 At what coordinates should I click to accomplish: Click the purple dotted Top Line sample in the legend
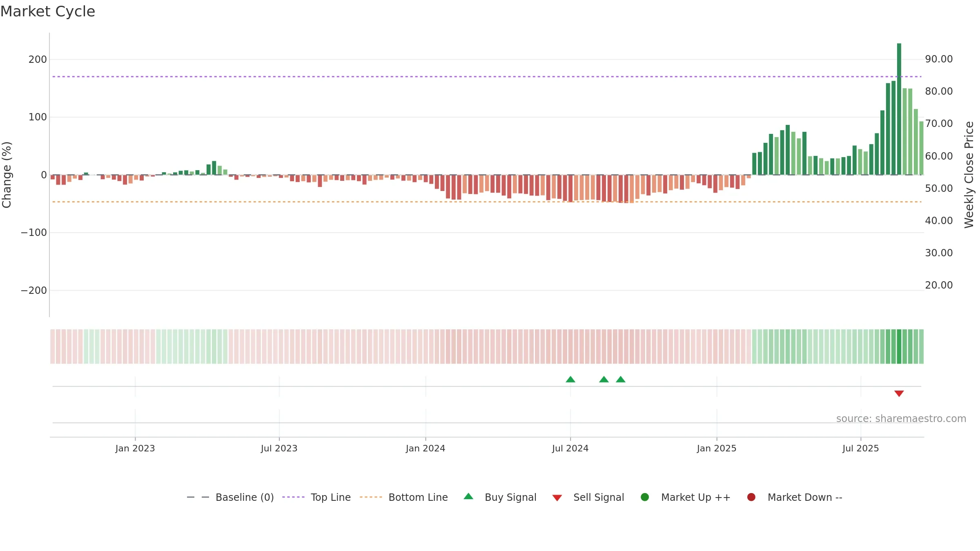293,497
